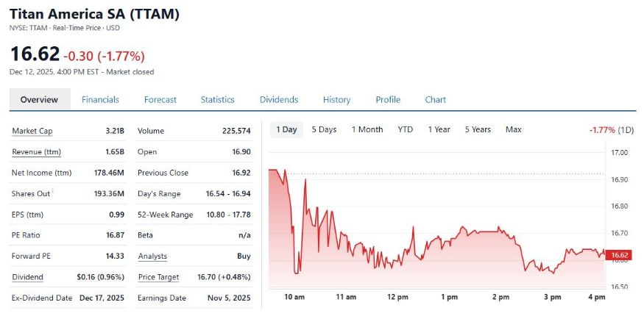This screenshot has width=644, height=316.
Task: Click the info icon beside Shares Out
Action: coord(53,192)
